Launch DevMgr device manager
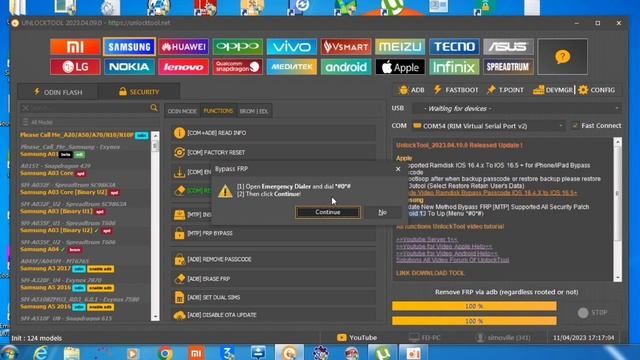Screen dimensions: 640x360 click(553, 90)
